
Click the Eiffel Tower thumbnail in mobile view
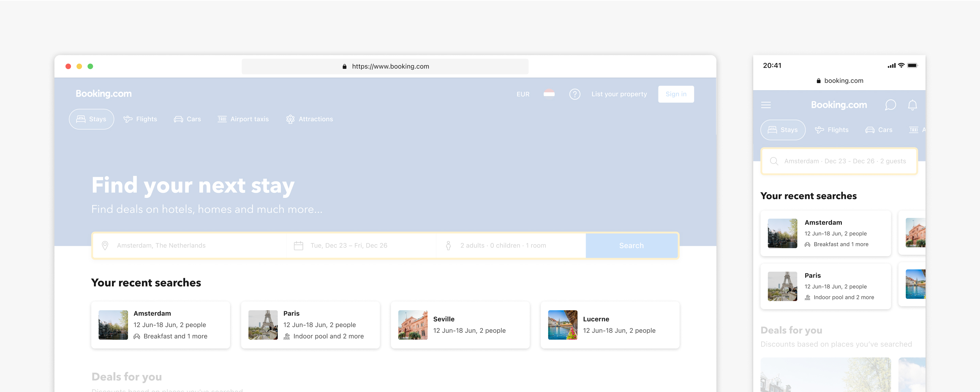[x=782, y=286]
